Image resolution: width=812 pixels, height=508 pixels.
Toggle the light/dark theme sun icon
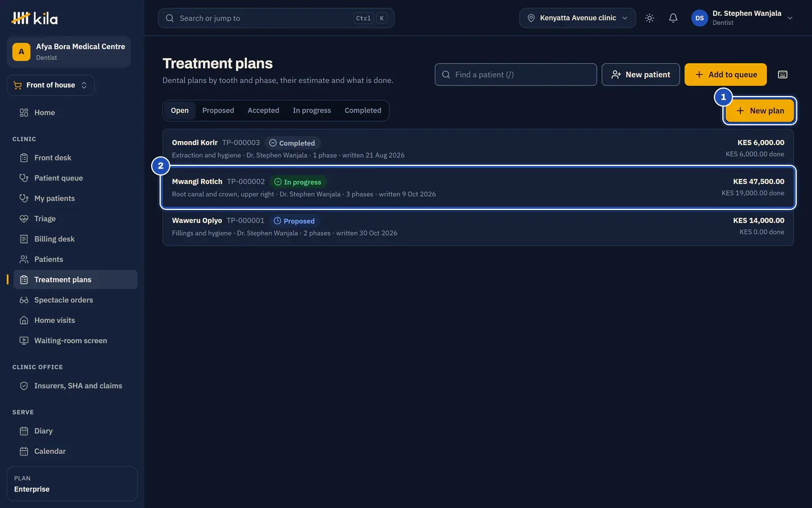[650, 18]
